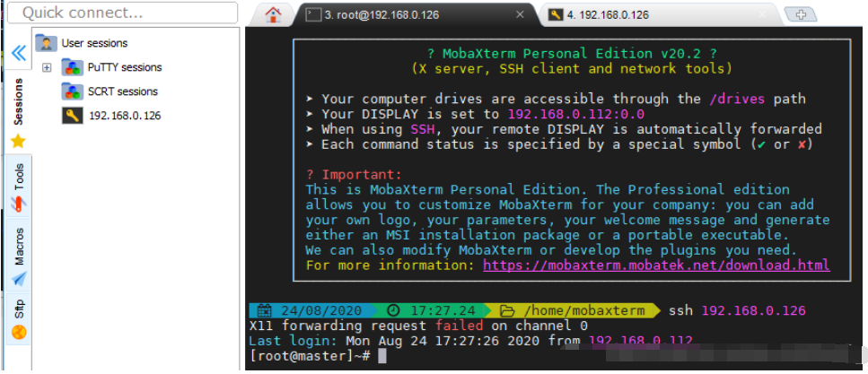868x374 pixels.
Task: Select the 3. root@192.168.0.126 tab
Action: [x=404, y=14]
